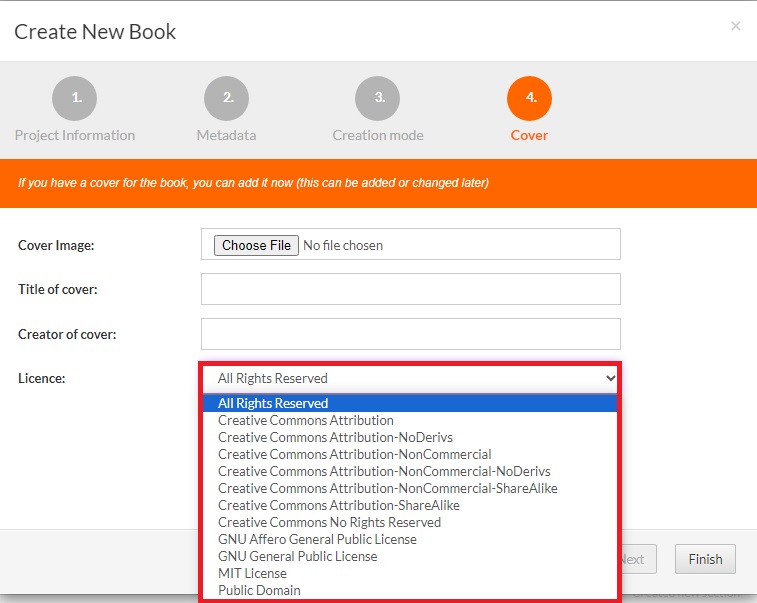Screen dimensions: 757x603
Task: Pick GNU Affero General Public License
Action: (317, 539)
